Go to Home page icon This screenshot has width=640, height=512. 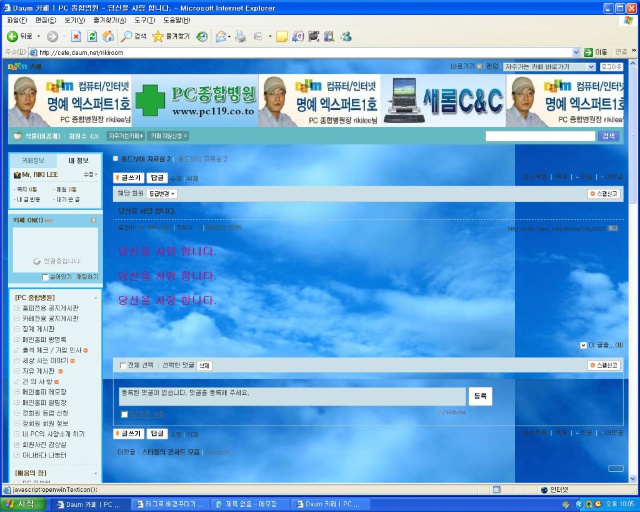point(108,37)
